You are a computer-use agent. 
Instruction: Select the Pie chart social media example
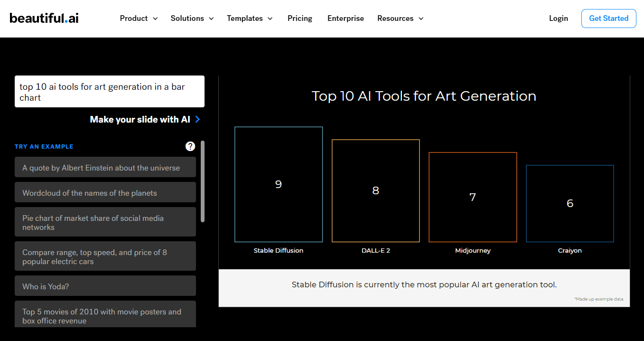tap(105, 222)
